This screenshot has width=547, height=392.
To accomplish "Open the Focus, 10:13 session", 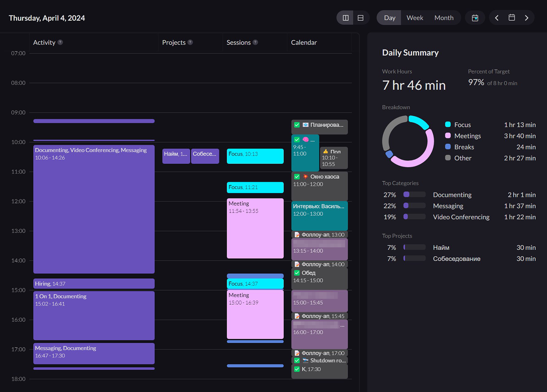I will pos(255,156).
